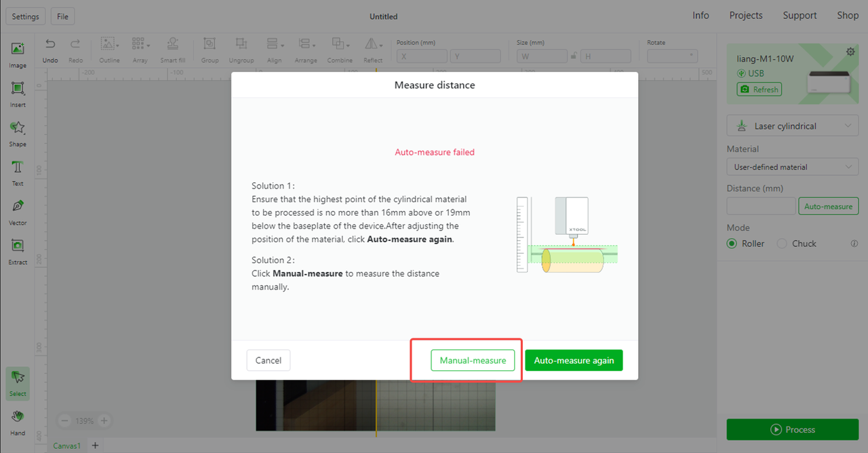Open device settings gear icon
This screenshot has width=868, height=453.
pos(850,52)
